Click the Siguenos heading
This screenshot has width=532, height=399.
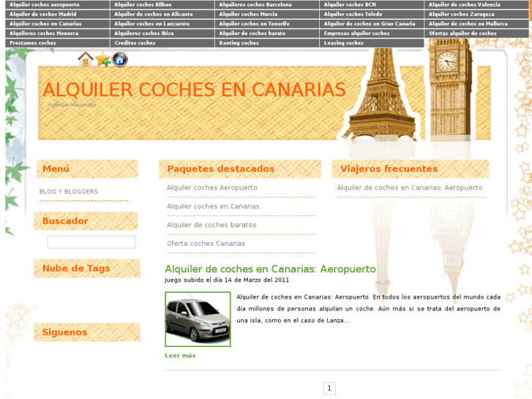pos(64,332)
